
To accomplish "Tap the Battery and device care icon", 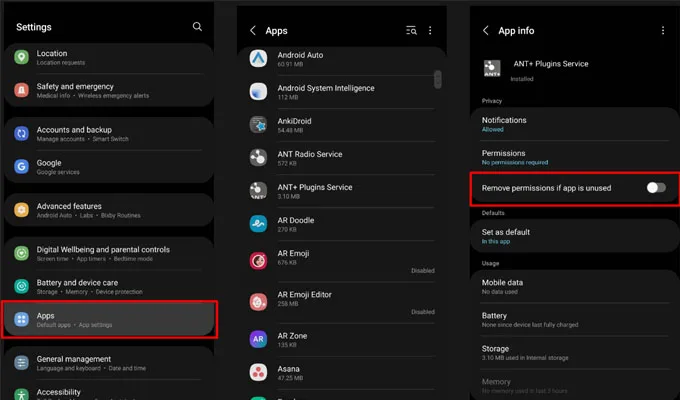I will (21, 286).
